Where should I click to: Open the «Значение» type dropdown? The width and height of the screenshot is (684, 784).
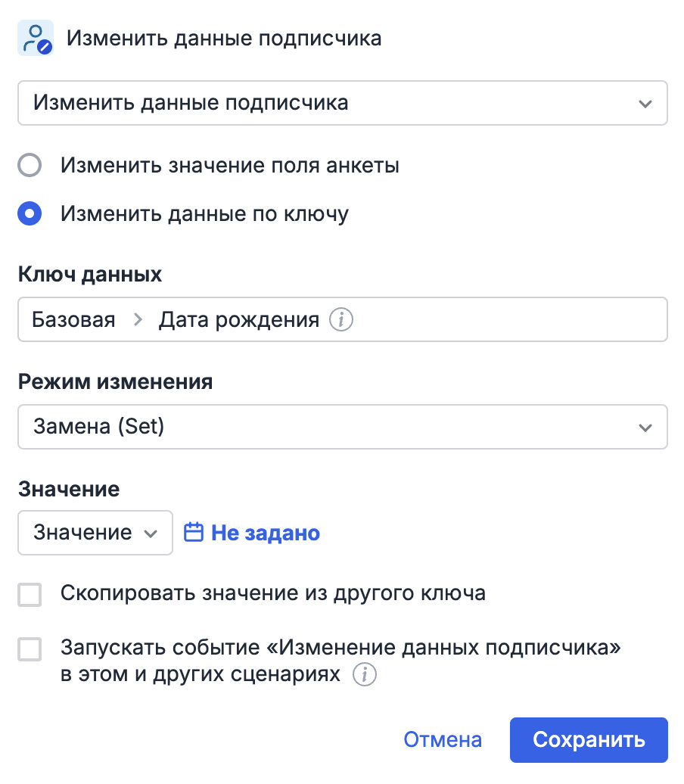point(95,533)
